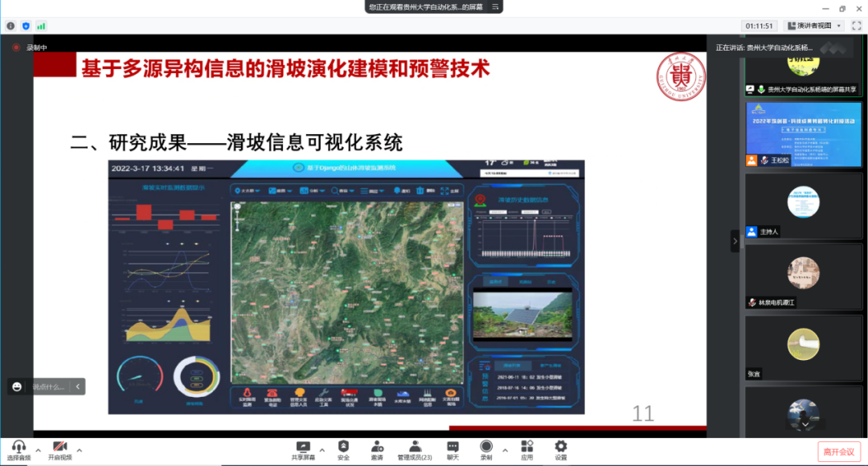Click the 选择音频 headphone icon

[x=18, y=447]
